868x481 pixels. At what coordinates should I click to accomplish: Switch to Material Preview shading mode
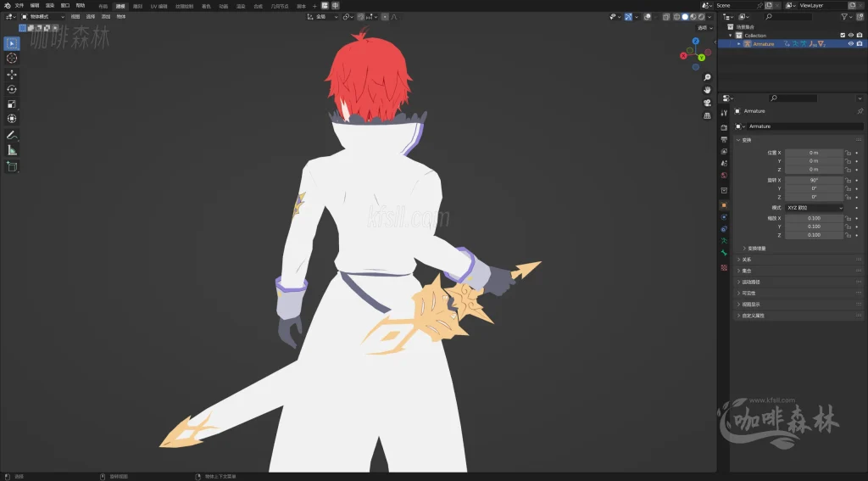click(693, 17)
